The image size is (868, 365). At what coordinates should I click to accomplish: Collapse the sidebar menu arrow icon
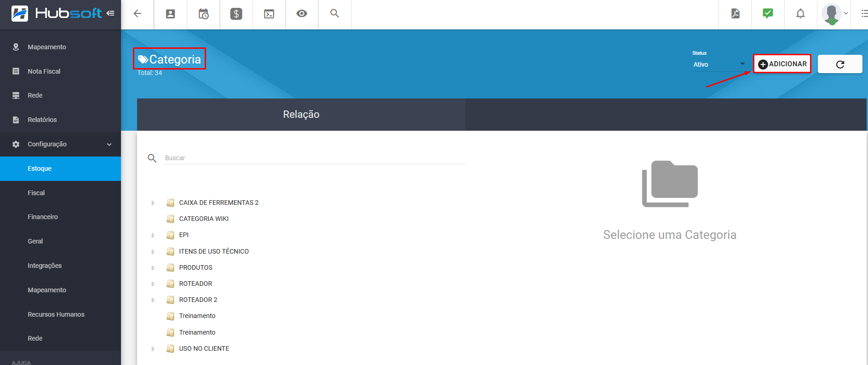click(x=110, y=13)
